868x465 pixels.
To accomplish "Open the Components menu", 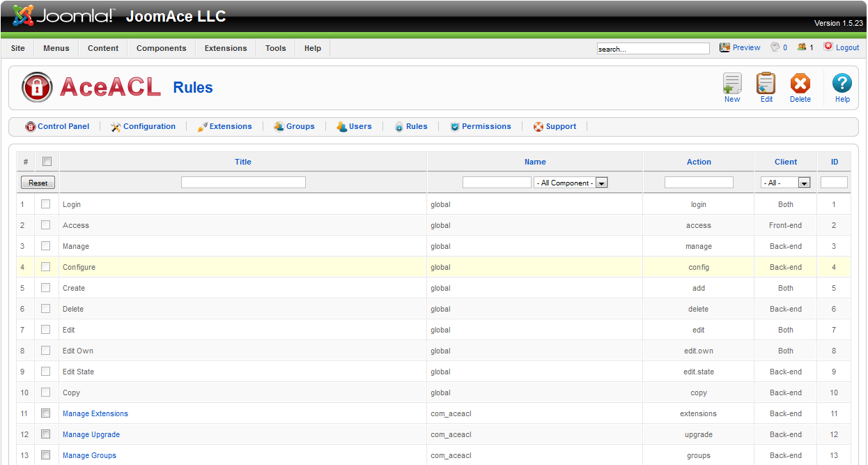I will click(x=162, y=48).
